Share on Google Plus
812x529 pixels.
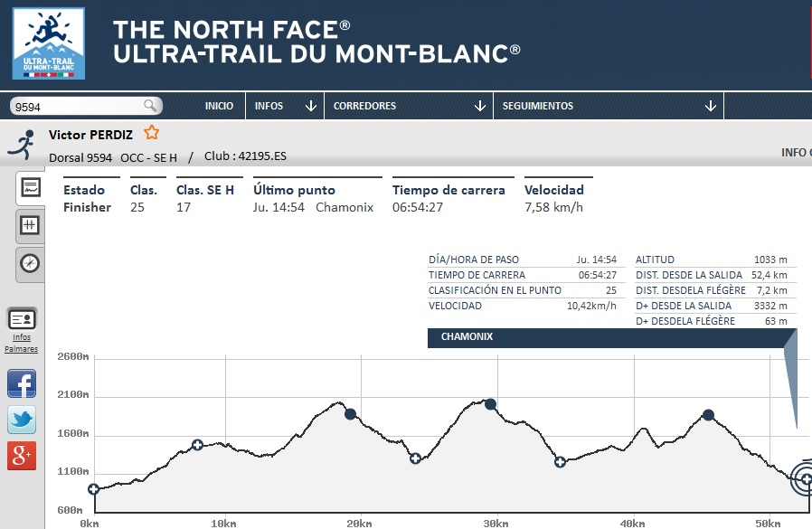pos(22,457)
